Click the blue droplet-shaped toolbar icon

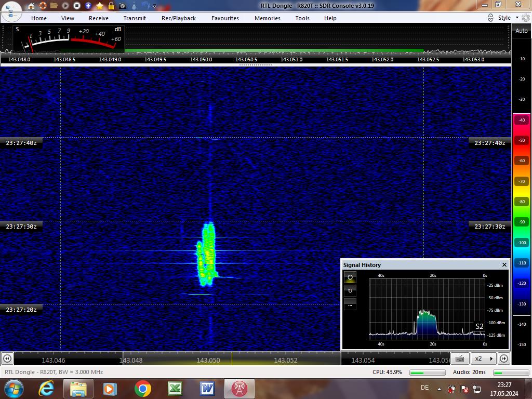coord(134,5)
